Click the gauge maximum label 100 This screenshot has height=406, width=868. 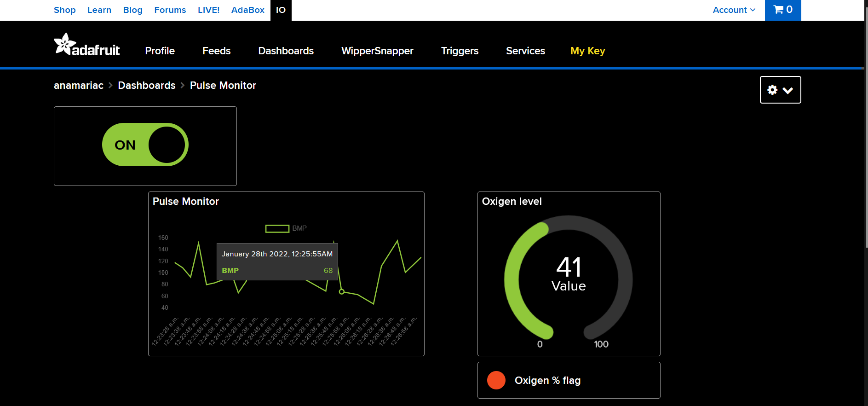pos(601,344)
